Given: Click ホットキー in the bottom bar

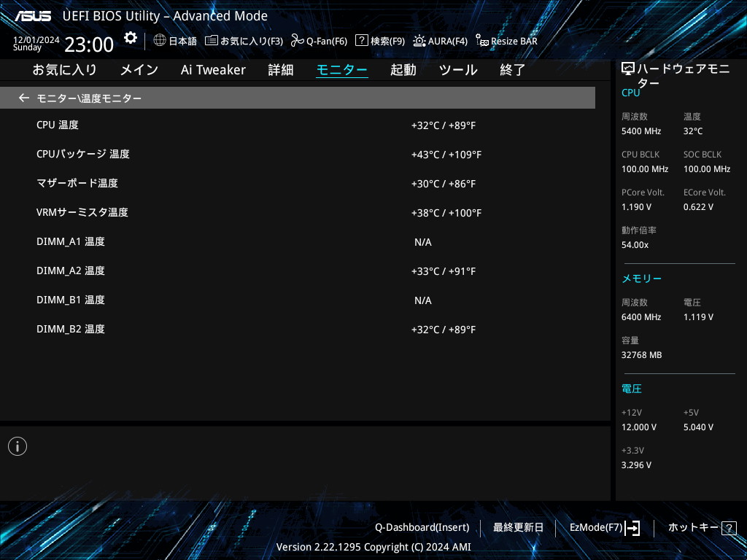Looking at the screenshot, I should coord(693,528).
